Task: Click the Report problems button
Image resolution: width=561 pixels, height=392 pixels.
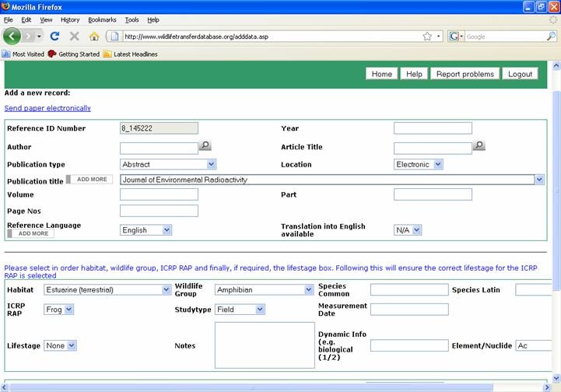Action: (465, 74)
